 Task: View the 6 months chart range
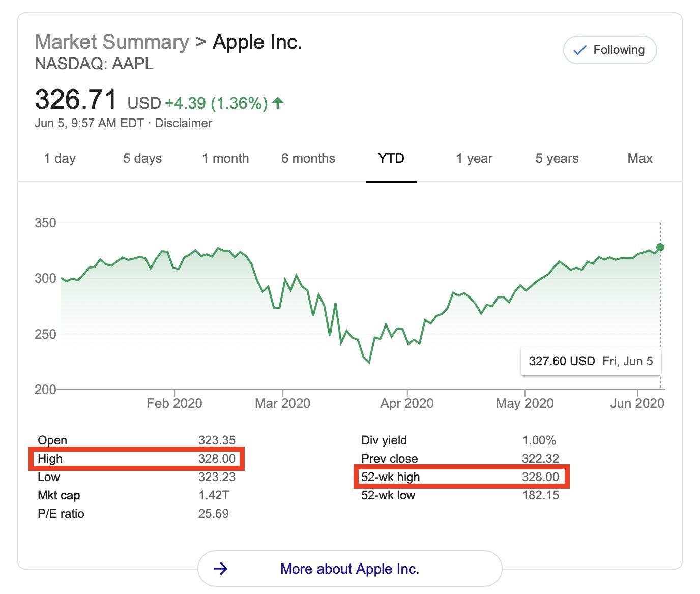[x=308, y=158]
